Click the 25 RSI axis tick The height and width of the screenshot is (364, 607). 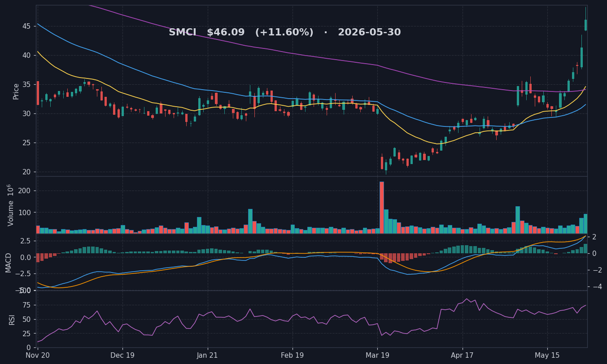[x=27, y=334]
